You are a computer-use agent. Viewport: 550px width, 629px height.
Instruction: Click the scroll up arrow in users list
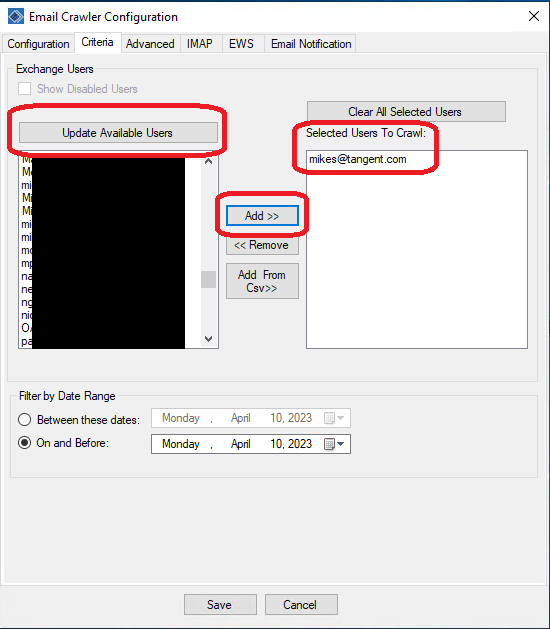(208, 162)
